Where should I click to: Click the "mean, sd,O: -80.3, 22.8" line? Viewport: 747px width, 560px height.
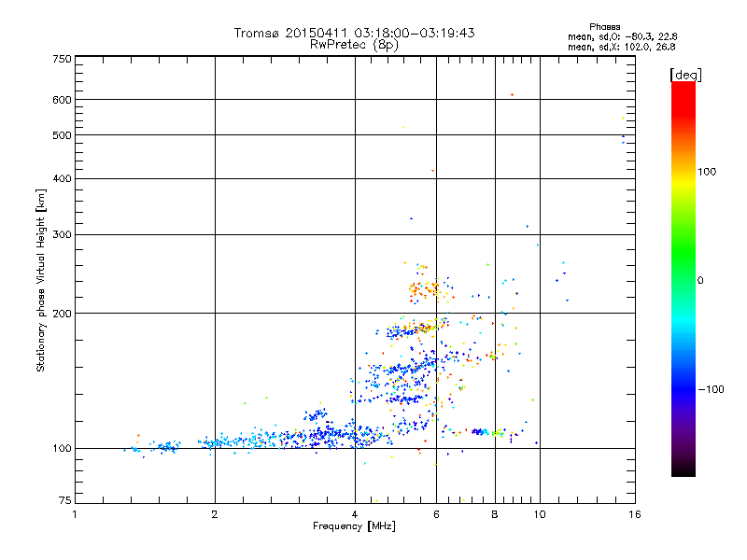[622, 36]
